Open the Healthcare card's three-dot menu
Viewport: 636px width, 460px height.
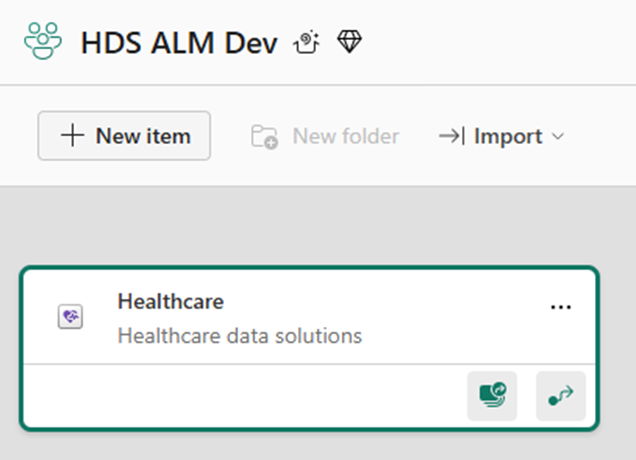[x=561, y=307]
